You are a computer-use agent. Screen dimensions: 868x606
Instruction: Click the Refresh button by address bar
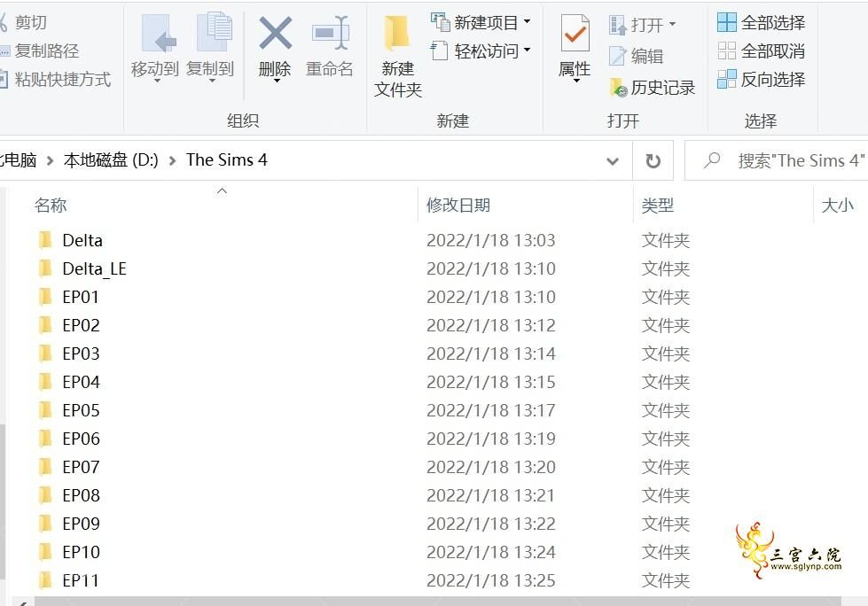point(653,161)
